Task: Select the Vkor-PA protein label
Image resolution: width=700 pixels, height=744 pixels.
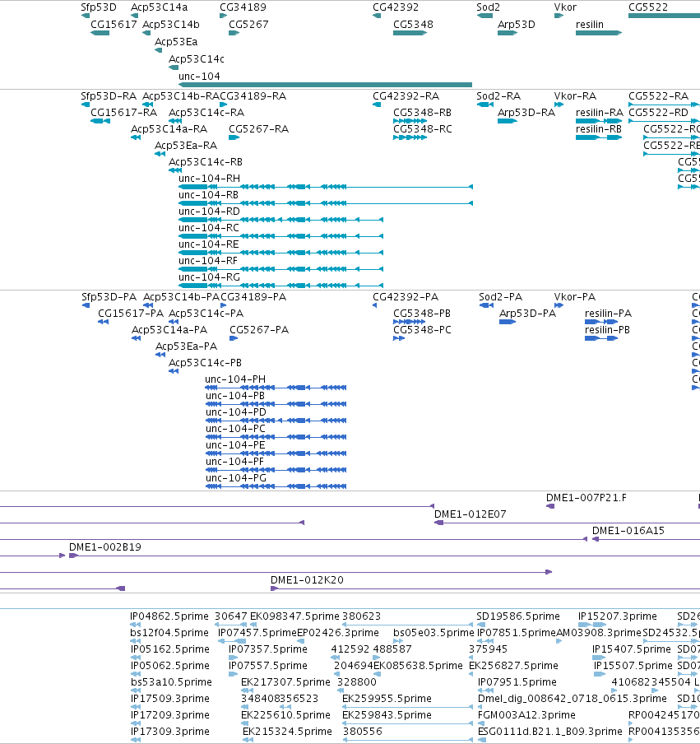Action: (575, 297)
